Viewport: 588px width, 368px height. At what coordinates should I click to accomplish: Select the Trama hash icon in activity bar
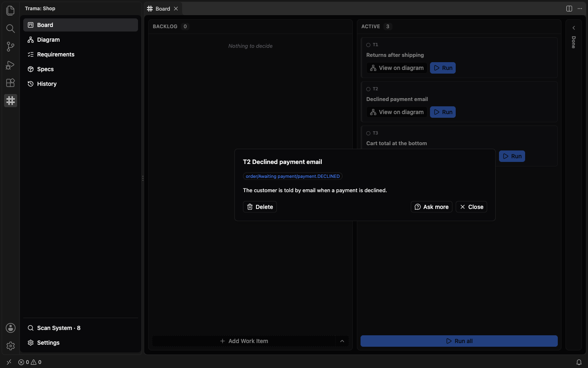coord(11,101)
